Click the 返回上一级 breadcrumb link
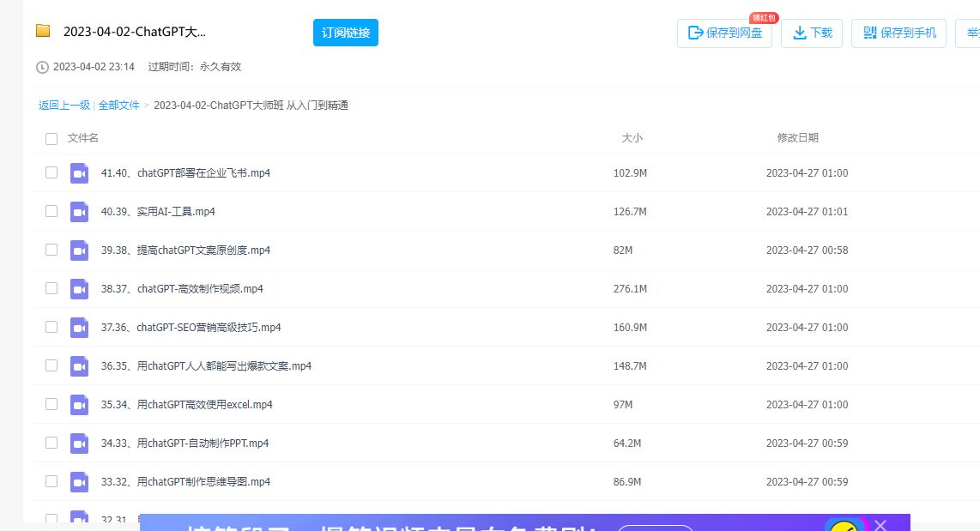This screenshot has height=531, width=980. [64, 105]
